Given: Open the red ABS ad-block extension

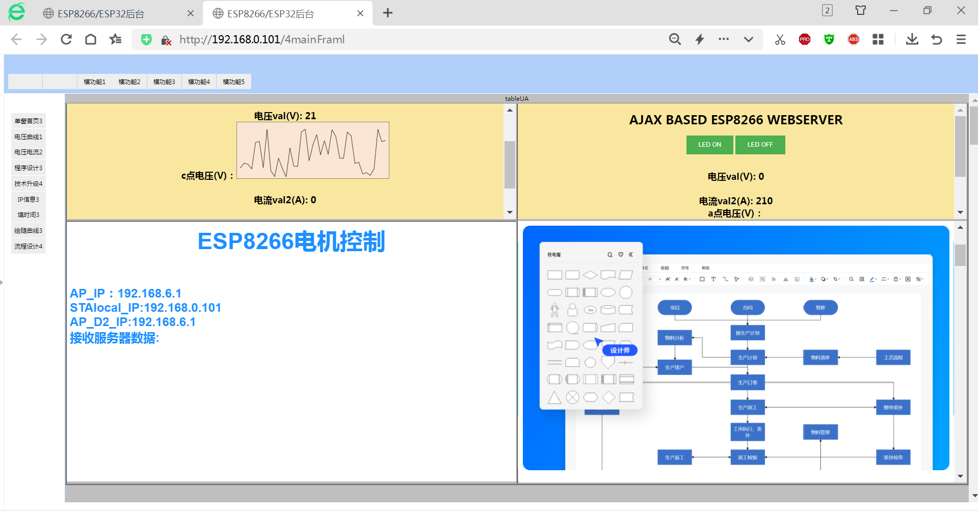Looking at the screenshot, I should pos(854,39).
